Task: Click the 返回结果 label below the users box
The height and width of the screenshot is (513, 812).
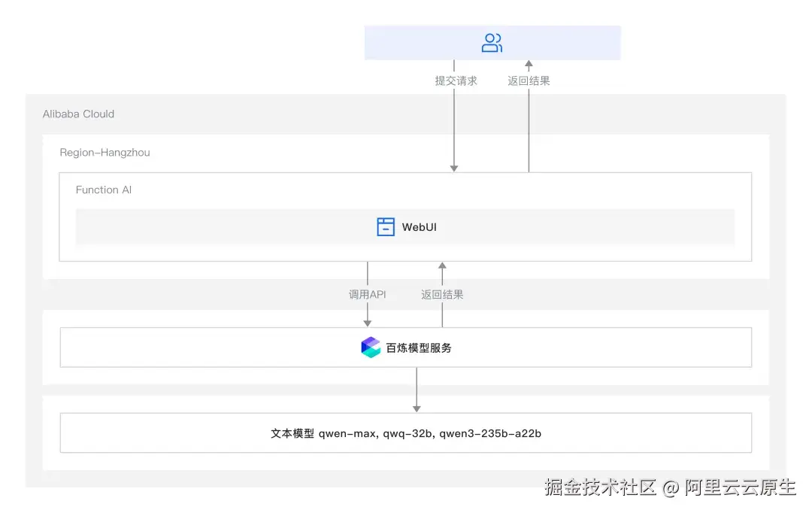Action: pyautogui.click(x=529, y=80)
